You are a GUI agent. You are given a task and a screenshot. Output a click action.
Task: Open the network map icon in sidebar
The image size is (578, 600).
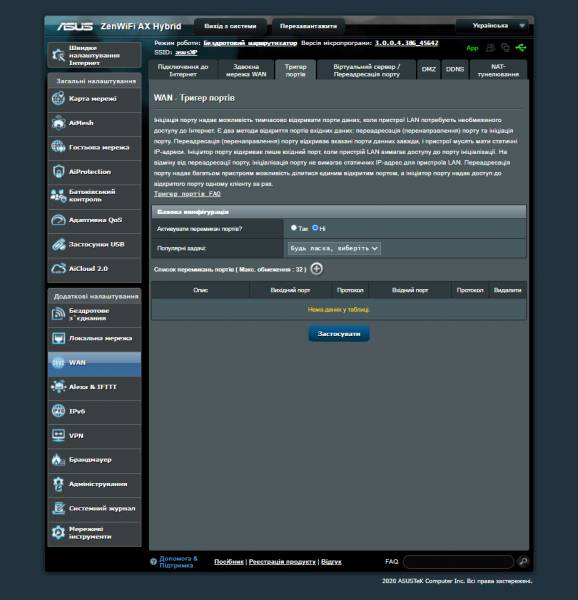click(58, 99)
